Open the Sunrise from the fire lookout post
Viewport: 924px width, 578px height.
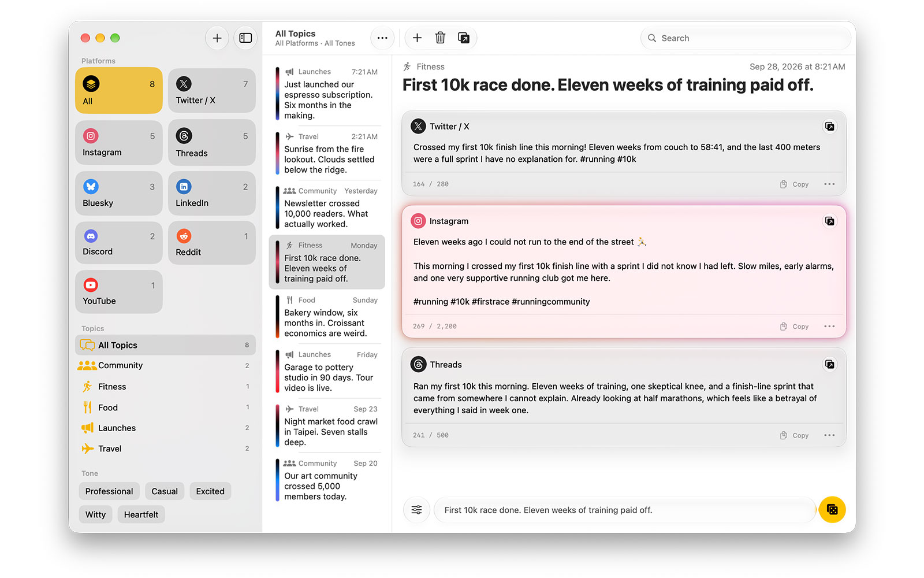coord(327,153)
